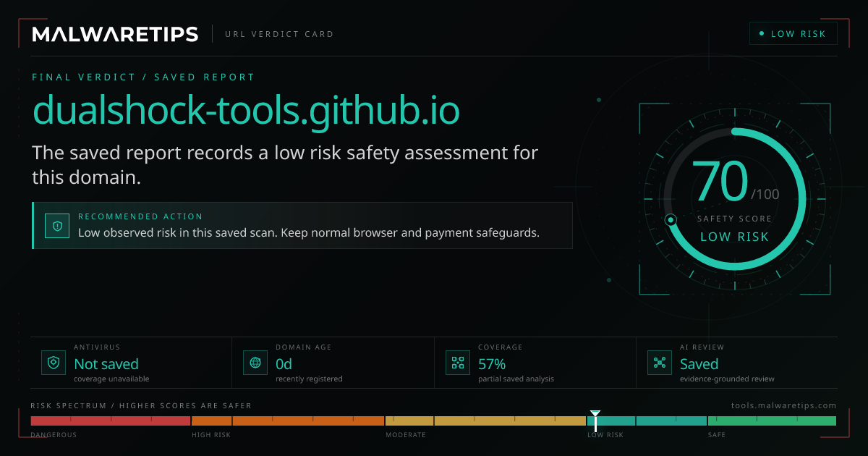Click the red Dangerous segment of risk spectrum
Viewport: 868px width, 456px height.
[x=110, y=421]
